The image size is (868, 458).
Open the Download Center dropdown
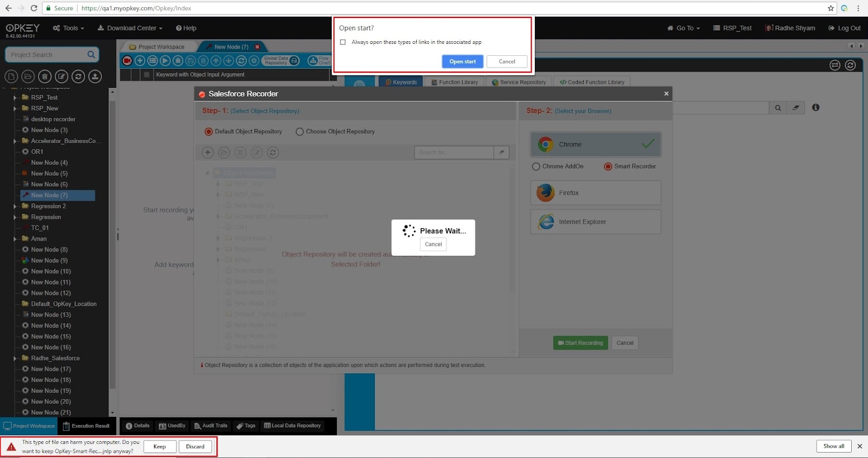tap(130, 28)
